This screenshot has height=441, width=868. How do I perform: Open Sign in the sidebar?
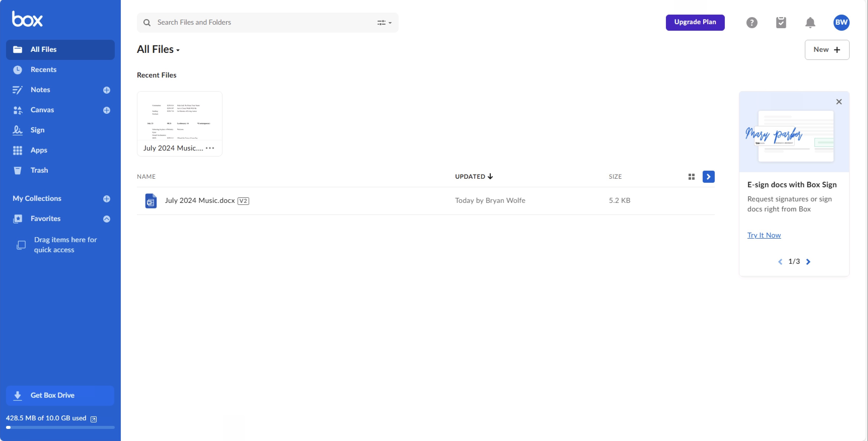pos(60,130)
